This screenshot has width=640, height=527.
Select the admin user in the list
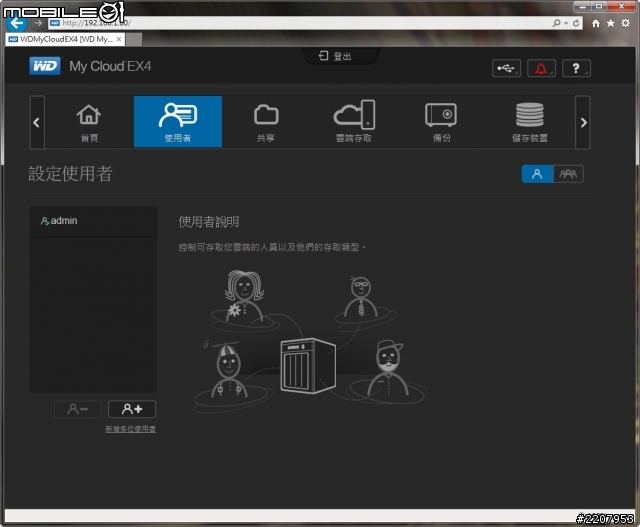(x=93, y=221)
